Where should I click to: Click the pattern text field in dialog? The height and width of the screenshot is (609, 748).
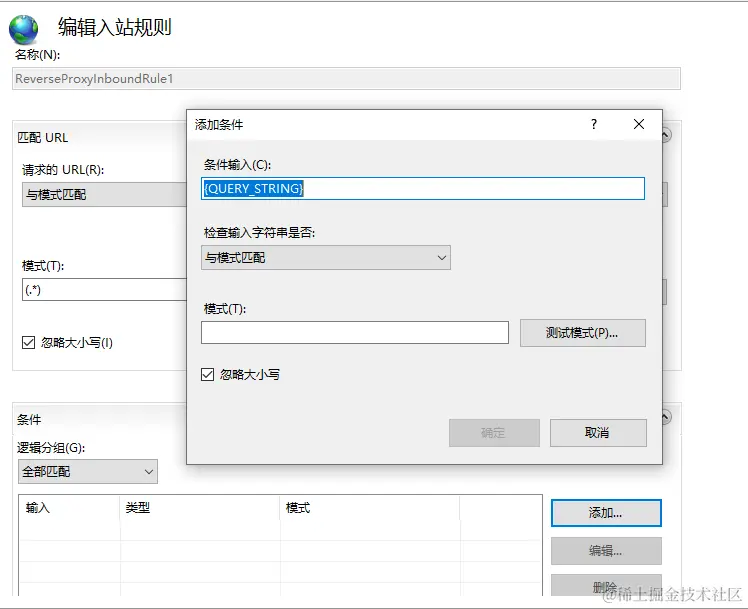354,333
